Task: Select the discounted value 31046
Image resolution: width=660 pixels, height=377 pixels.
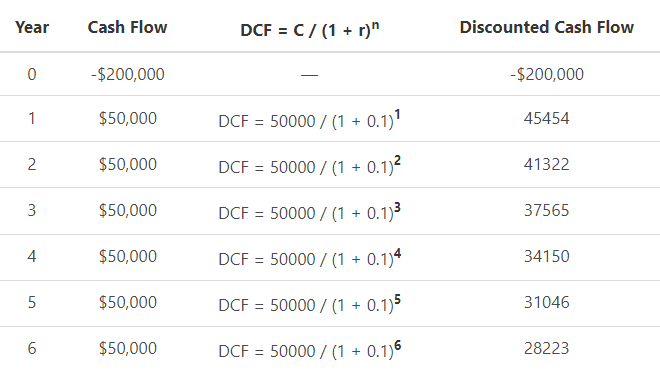Action: click(x=546, y=302)
